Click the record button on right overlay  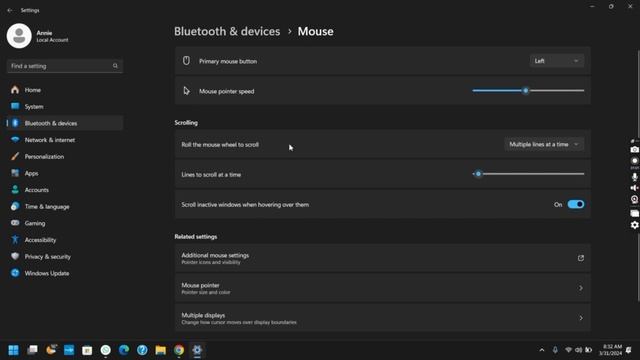pyautogui.click(x=634, y=161)
